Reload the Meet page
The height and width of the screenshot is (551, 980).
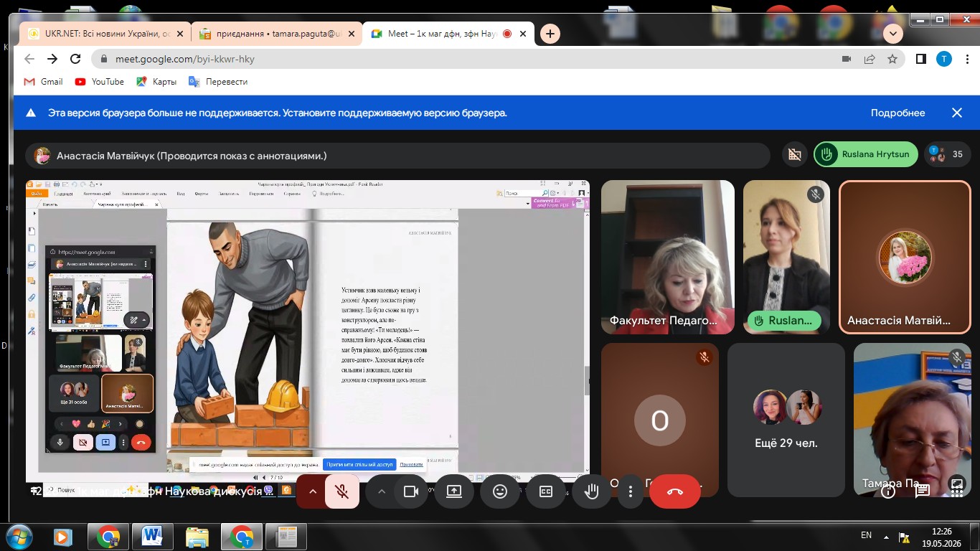tap(75, 59)
